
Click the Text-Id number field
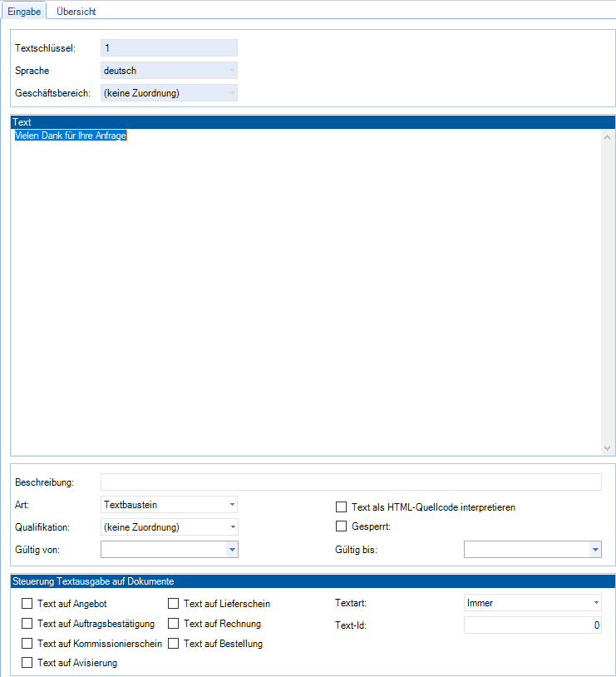click(x=532, y=625)
